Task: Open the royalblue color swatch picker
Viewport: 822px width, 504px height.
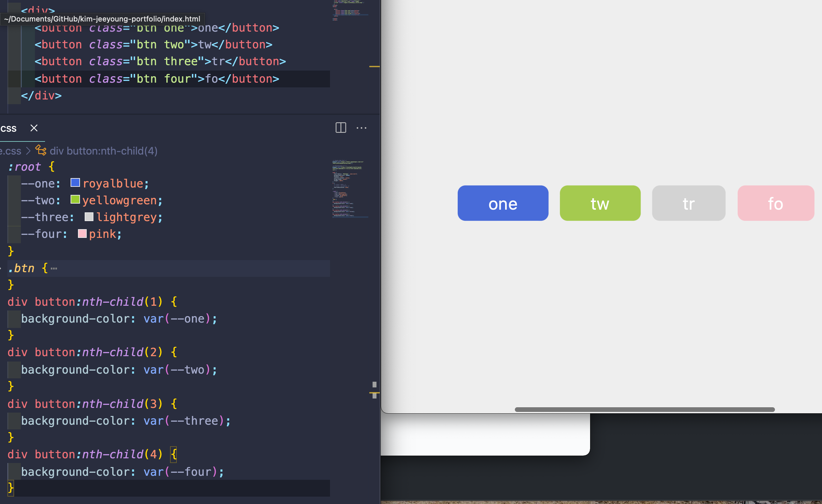Action: [75, 183]
